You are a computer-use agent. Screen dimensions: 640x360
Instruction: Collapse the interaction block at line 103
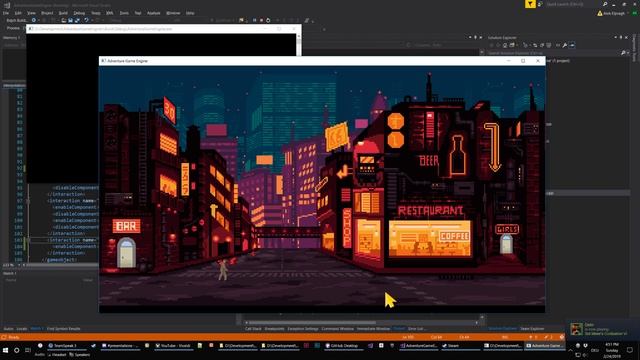click(28, 240)
